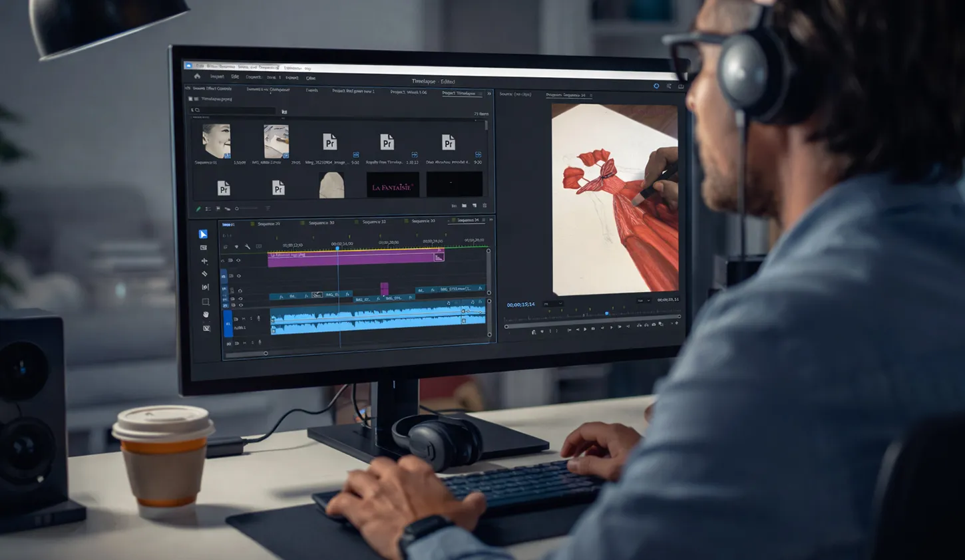This screenshot has width=965, height=560.
Task: Open playback resolution dropdown in Program monitor
Action: 644,301
